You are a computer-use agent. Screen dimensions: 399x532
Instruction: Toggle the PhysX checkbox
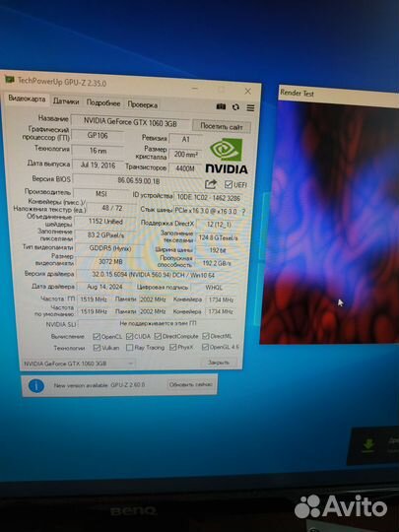172,347
